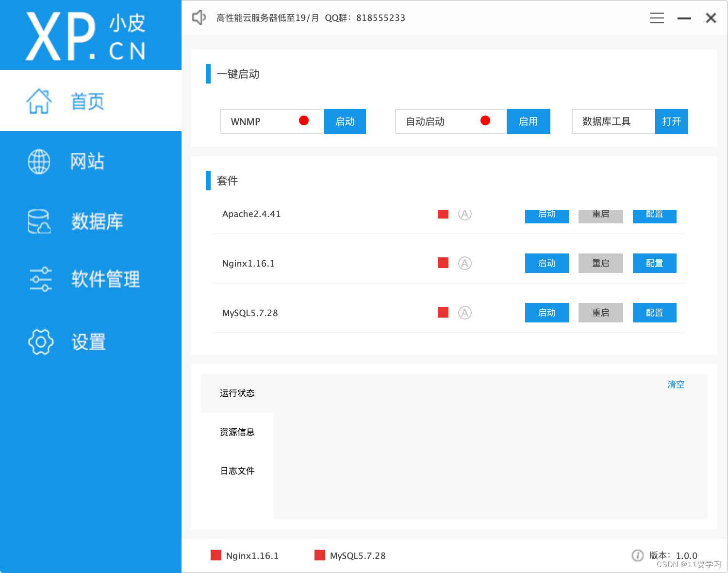Viewport: 728px width, 573px height.
Task: Select the WNMP combo field
Action: [x=272, y=121]
